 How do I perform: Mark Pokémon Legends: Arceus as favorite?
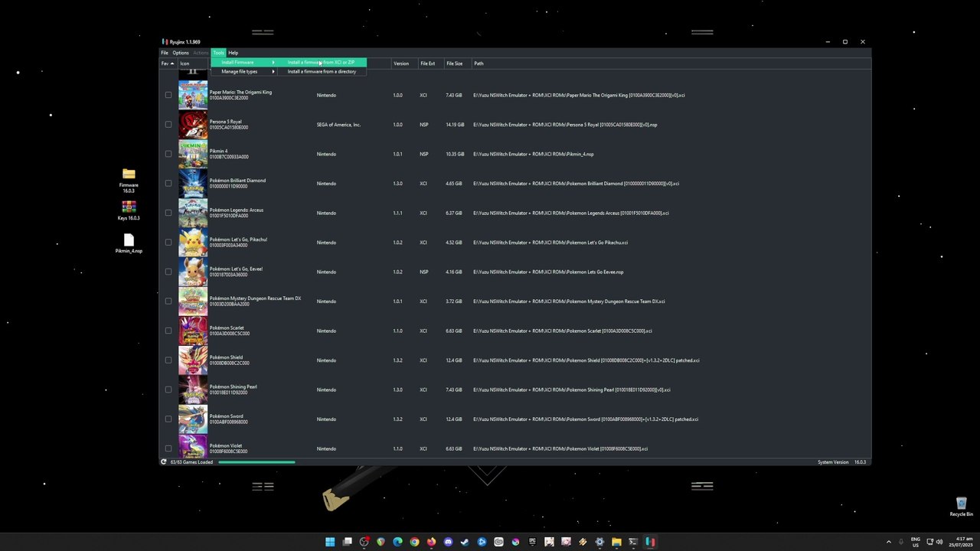(x=168, y=213)
